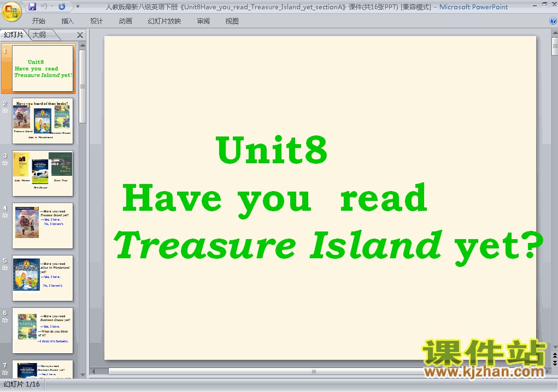Click animation star icon beside slide 7
This screenshot has width=558, height=392.
pos(5,373)
